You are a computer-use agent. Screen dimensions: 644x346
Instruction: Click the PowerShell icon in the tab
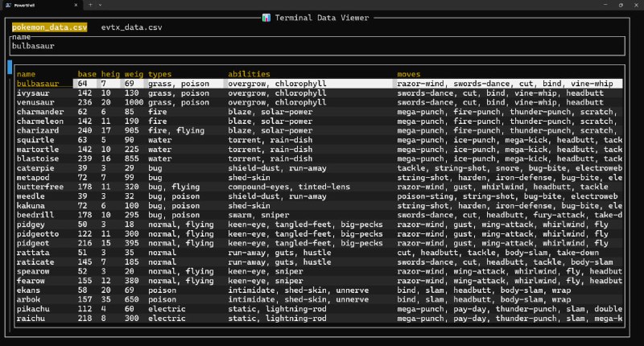coord(8,5)
